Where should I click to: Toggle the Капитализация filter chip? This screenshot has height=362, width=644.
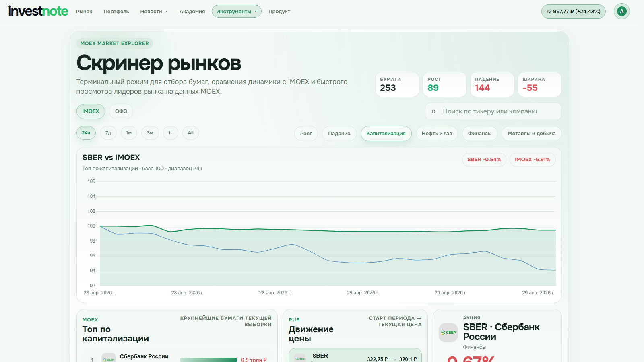pos(386,134)
